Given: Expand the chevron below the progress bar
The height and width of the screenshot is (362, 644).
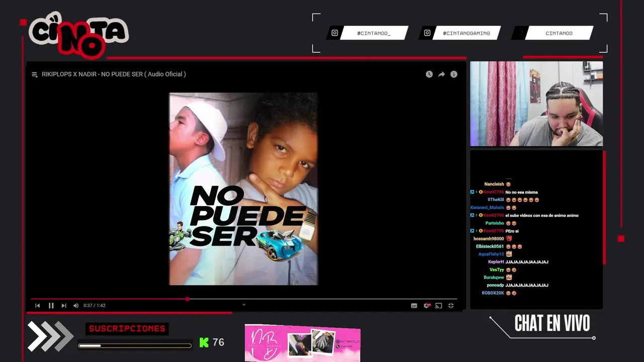Looking at the screenshot, I should click(244, 305).
